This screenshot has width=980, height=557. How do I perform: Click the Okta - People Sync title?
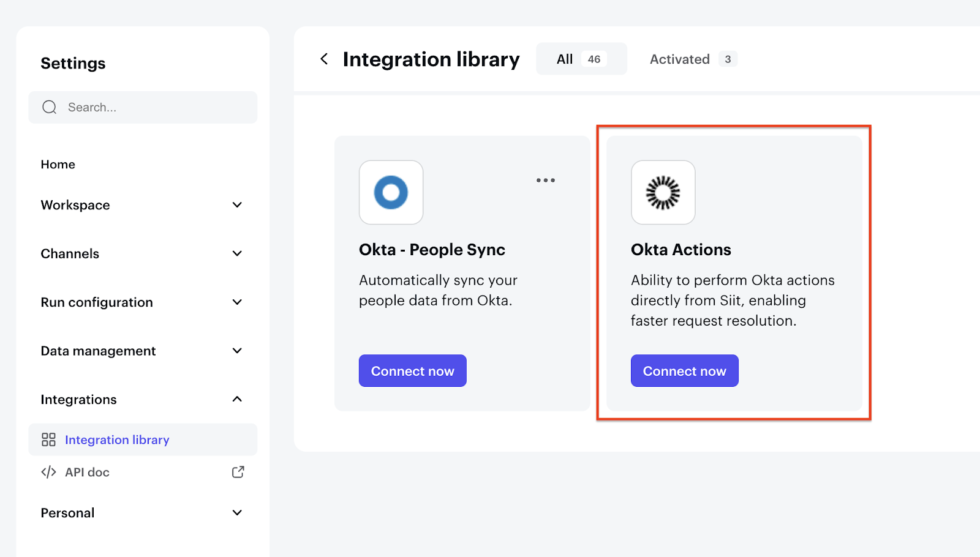(x=432, y=250)
